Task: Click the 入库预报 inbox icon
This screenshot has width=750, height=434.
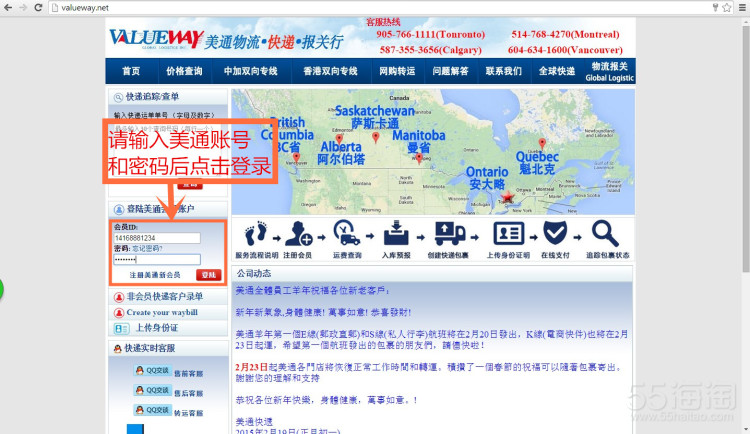Action: point(396,233)
